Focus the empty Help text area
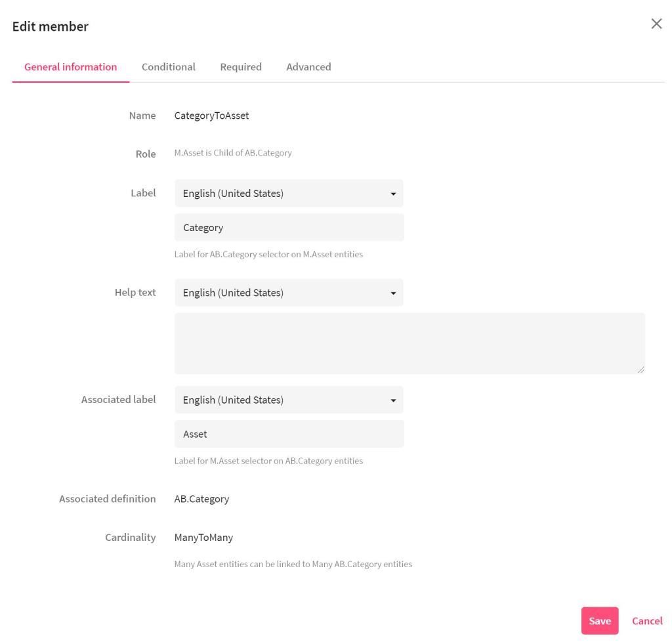Viewport: 672px width, 642px height. coord(409,343)
